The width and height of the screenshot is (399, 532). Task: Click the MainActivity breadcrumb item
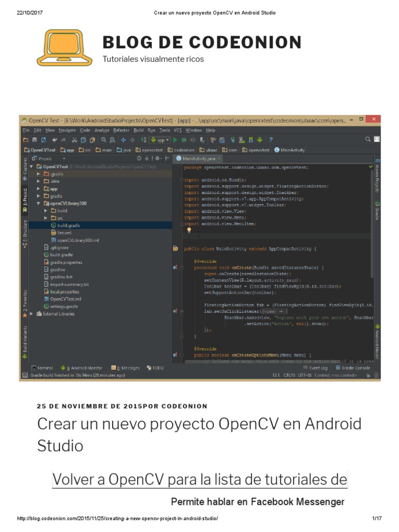[289, 150]
